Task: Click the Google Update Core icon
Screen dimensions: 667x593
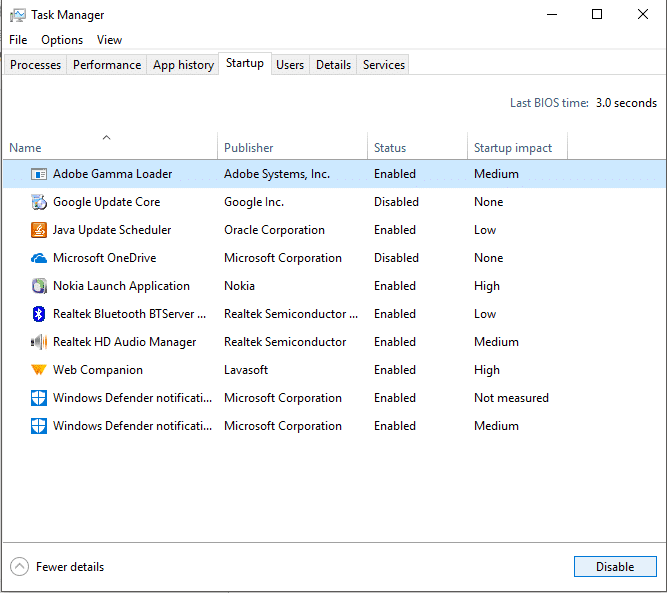Action: [39, 202]
